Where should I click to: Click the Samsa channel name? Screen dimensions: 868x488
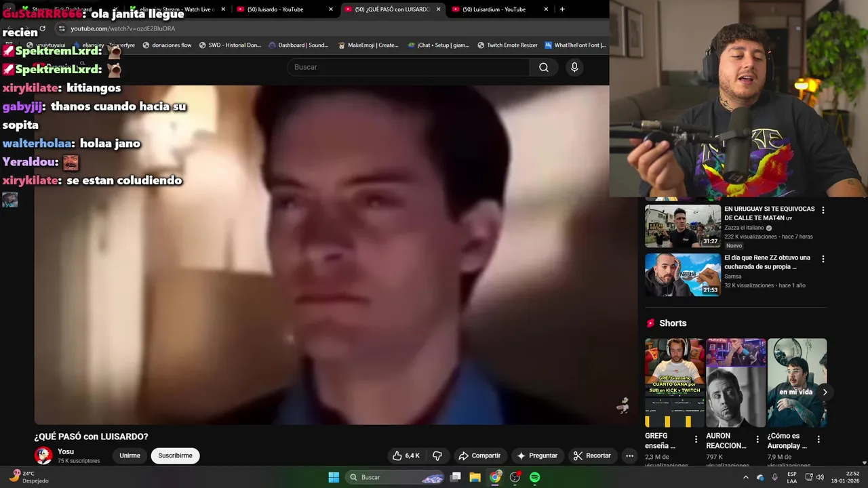pyautogui.click(x=733, y=277)
